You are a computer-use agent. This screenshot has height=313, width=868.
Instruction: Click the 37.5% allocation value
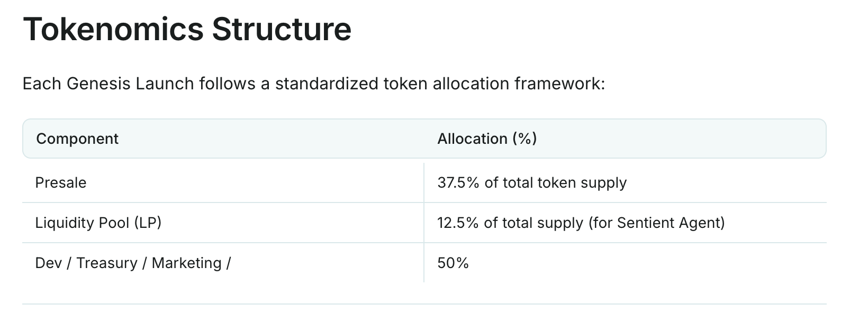point(458,182)
